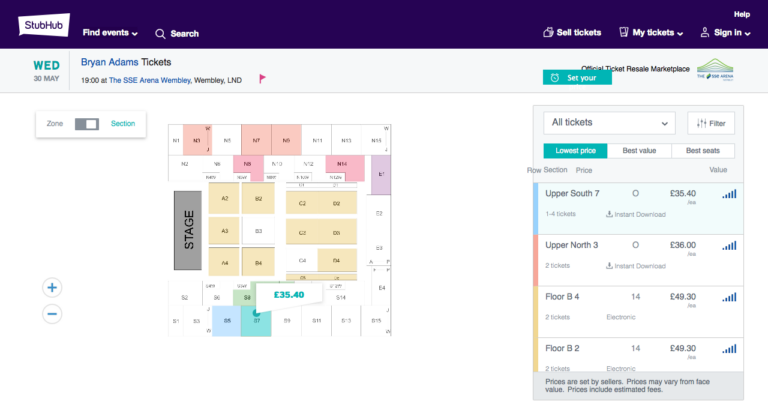Select section N8 on the seat map
The width and height of the screenshot is (768, 419).
[x=248, y=165]
